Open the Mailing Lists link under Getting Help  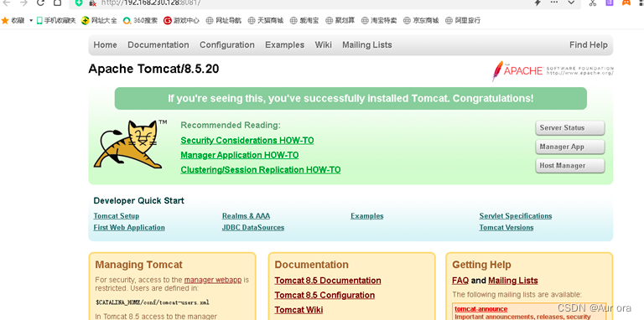[x=513, y=281]
